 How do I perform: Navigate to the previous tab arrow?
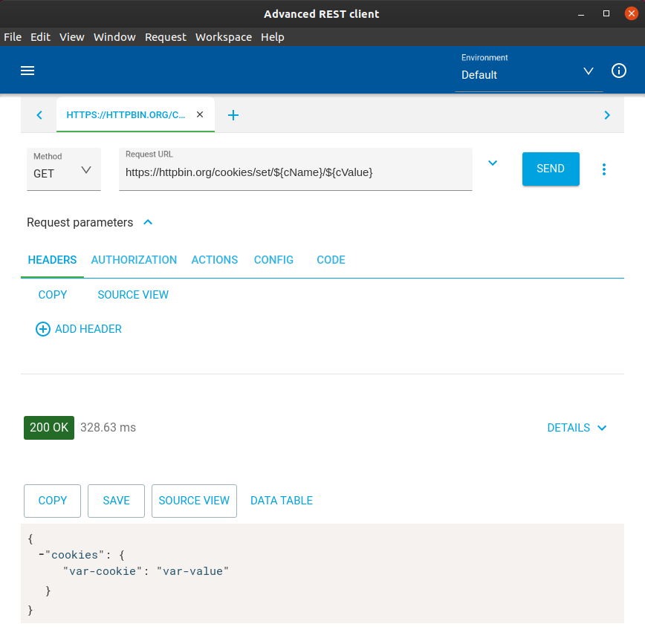[39, 115]
